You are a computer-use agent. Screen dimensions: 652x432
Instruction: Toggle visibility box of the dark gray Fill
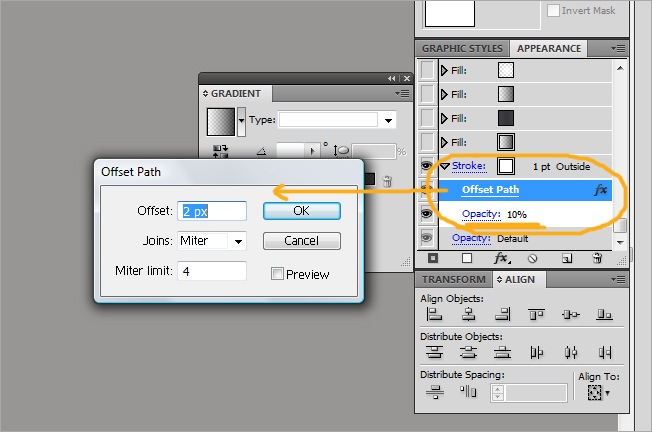pos(427,118)
